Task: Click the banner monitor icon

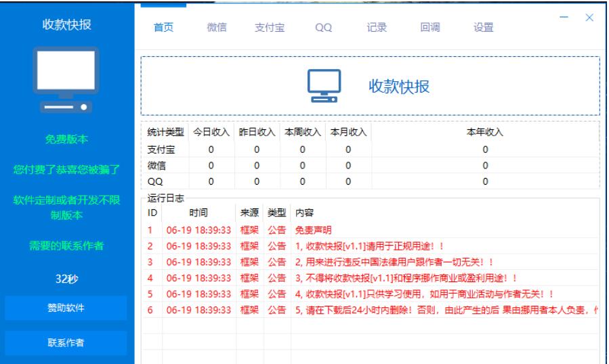Action: (324, 86)
